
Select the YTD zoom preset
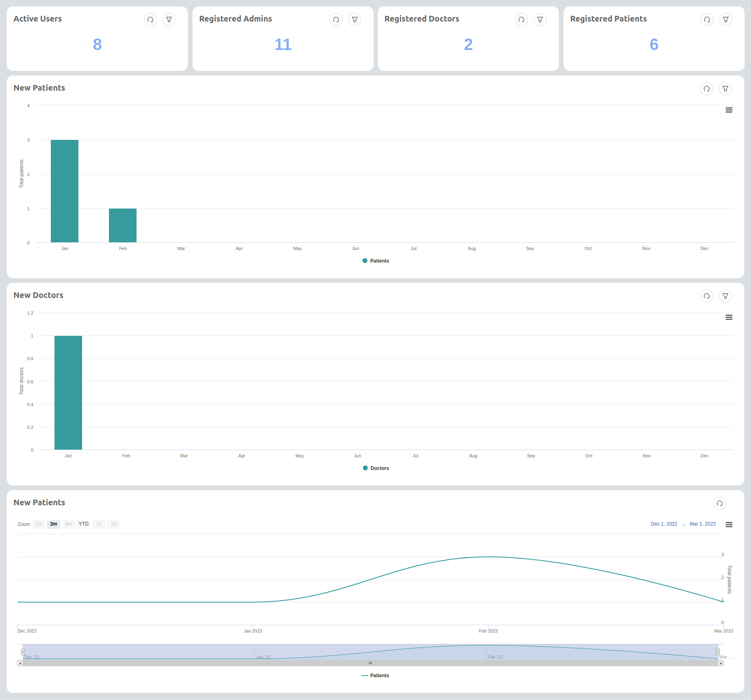(83, 524)
